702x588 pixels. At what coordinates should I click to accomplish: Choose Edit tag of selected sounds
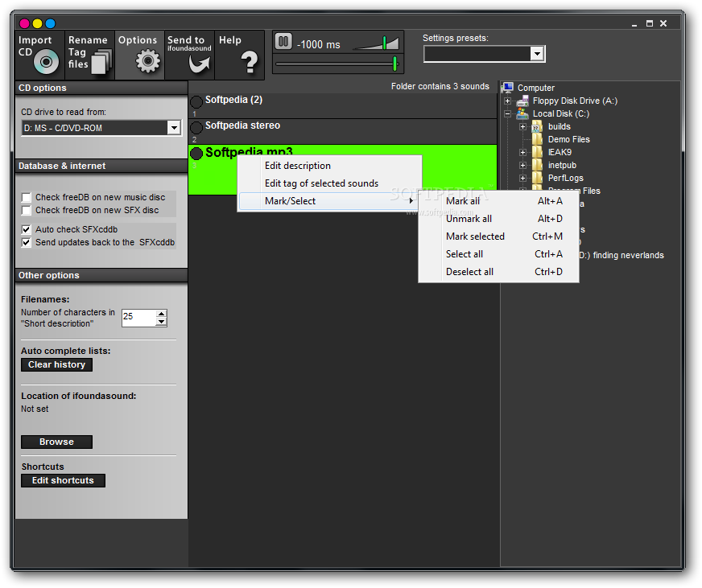click(329, 183)
